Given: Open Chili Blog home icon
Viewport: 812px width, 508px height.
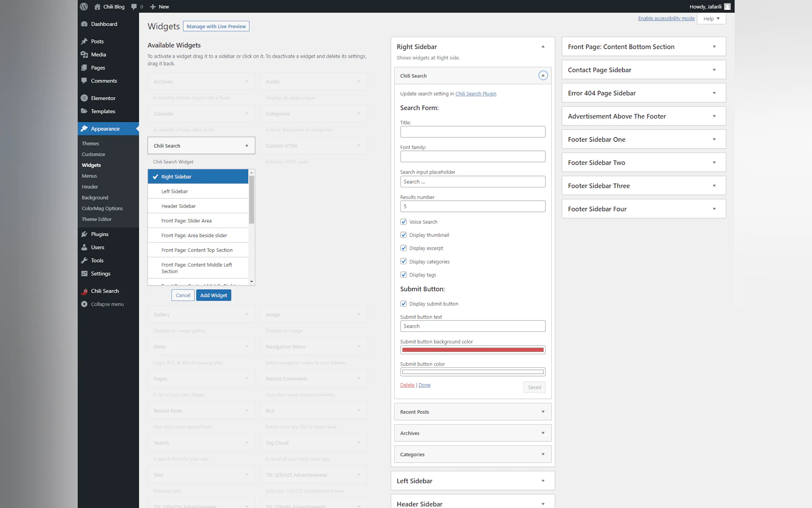Looking at the screenshot, I should 98,6.
